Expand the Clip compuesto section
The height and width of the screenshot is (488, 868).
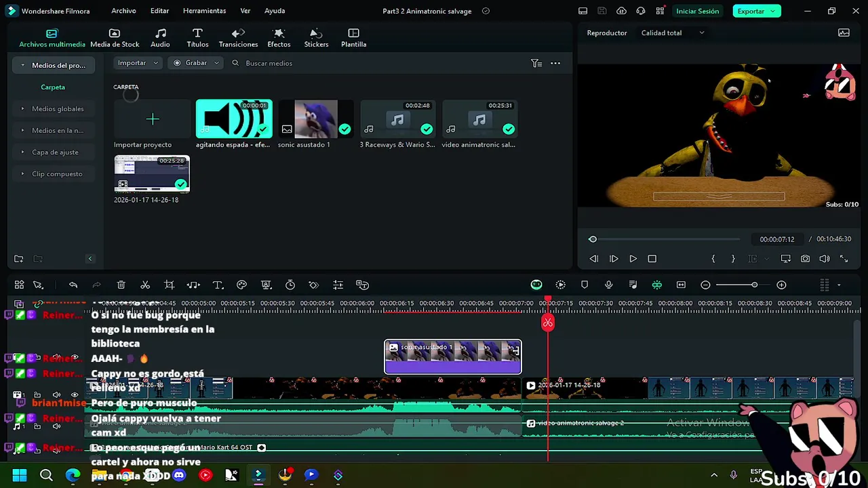[23, 174]
